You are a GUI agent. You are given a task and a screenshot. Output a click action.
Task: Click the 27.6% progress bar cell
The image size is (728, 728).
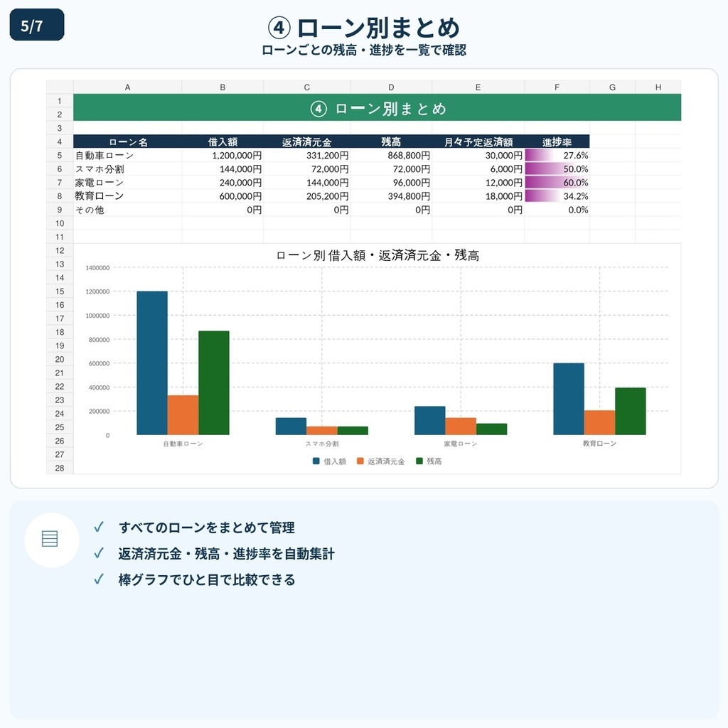click(557, 155)
